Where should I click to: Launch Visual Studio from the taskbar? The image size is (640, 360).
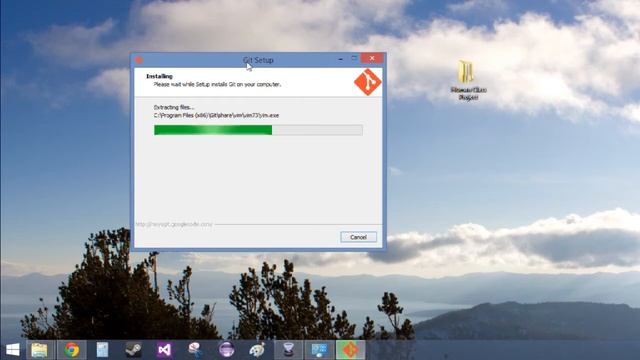[164, 350]
